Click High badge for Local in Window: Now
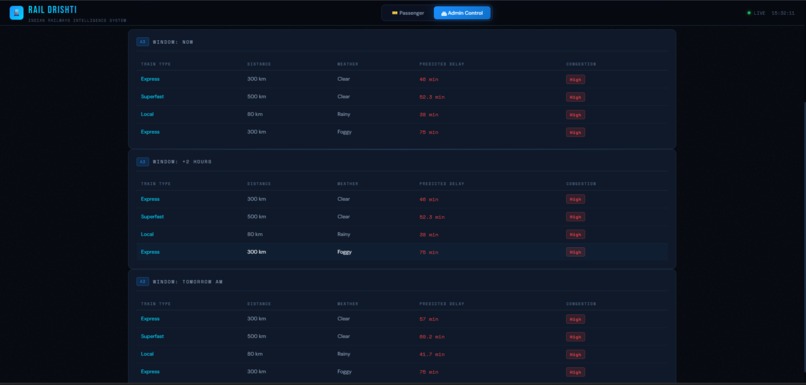This screenshot has width=806, height=385. 575,115
